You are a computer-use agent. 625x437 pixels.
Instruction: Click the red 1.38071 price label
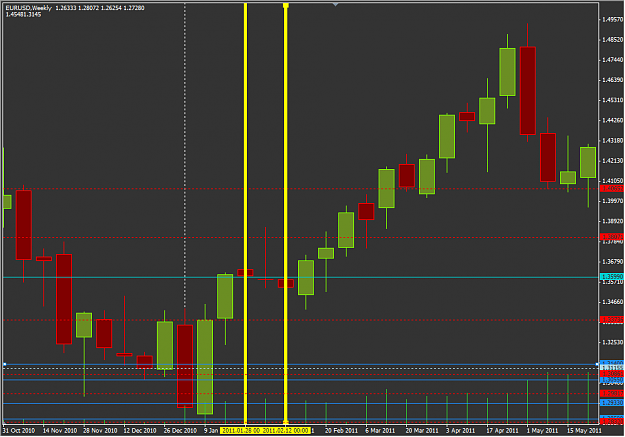pyautogui.click(x=612, y=237)
